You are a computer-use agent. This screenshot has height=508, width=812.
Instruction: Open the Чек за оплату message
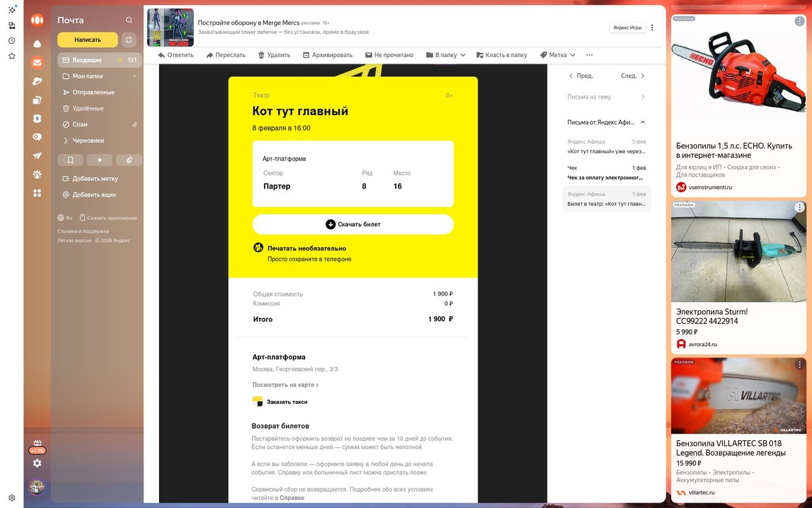(x=606, y=173)
